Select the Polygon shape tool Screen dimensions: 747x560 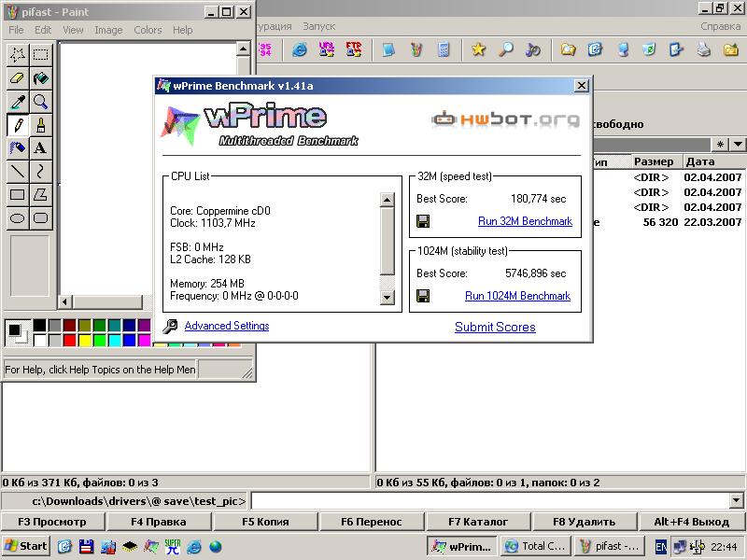click(40, 194)
